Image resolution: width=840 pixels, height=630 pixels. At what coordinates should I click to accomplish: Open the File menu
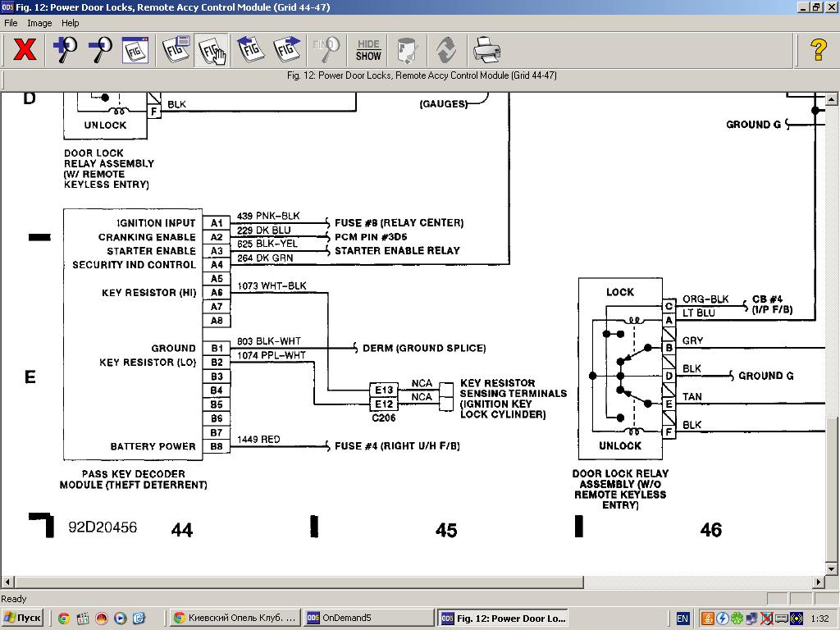coord(11,23)
